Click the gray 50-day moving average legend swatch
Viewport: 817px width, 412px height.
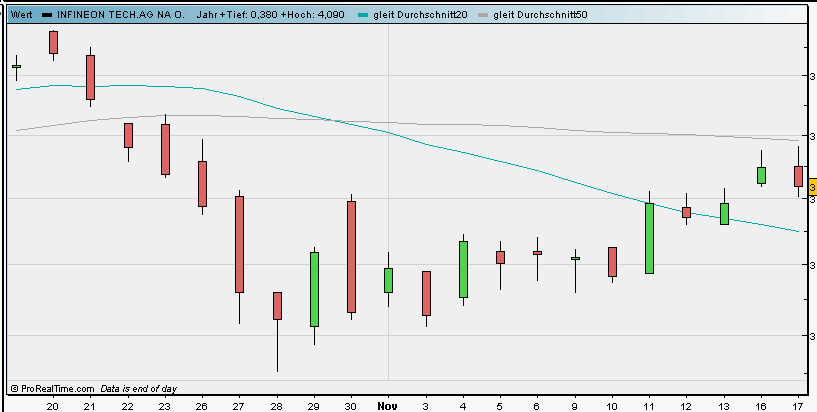[x=484, y=15]
